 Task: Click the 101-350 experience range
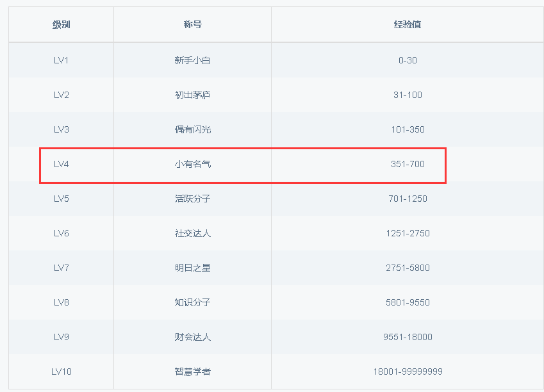coord(408,129)
